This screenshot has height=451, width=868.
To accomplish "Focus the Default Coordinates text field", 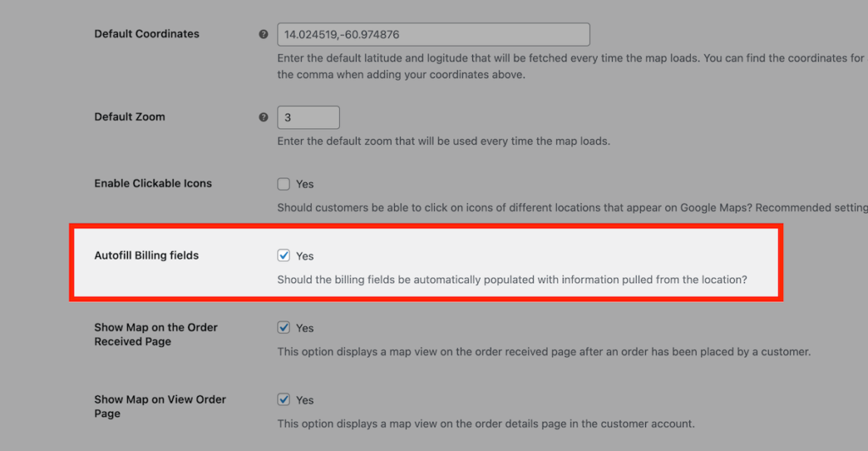I will click(433, 34).
